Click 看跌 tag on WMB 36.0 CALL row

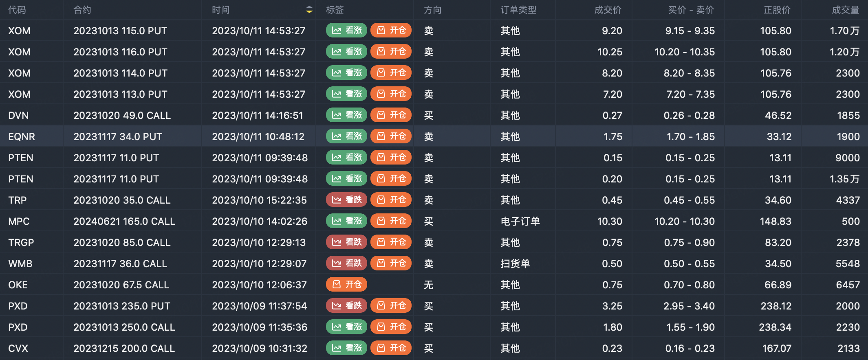tap(347, 263)
